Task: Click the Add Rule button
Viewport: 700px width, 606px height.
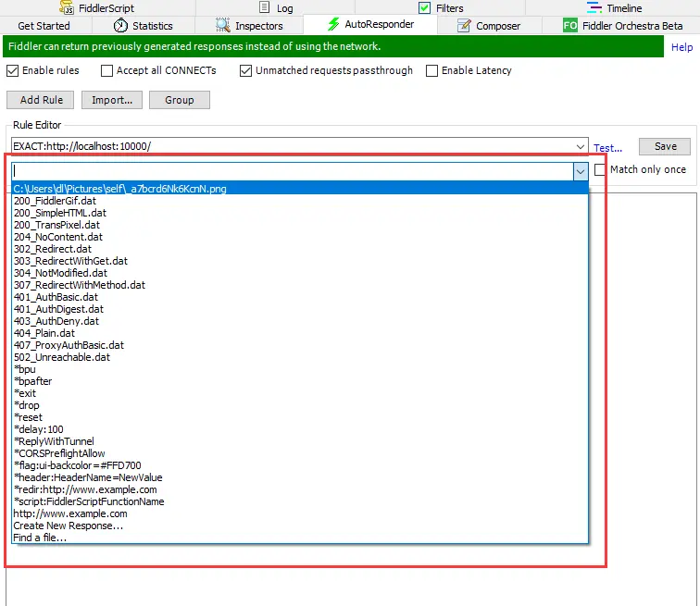Action: [40, 100]
